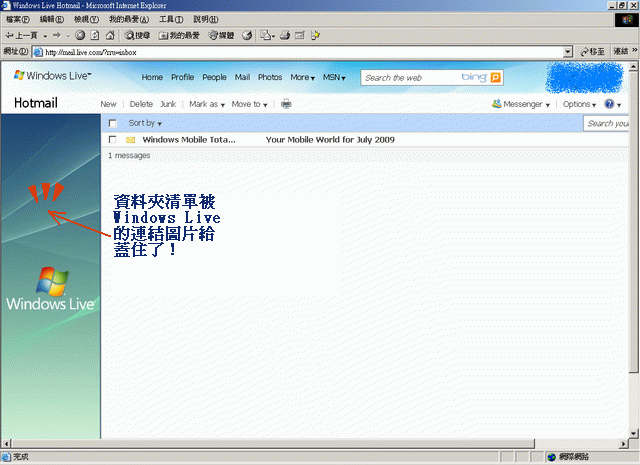Open the 媒體 media toolbar button
This screenshot has height=465, width=640.
tap(221, 36)
